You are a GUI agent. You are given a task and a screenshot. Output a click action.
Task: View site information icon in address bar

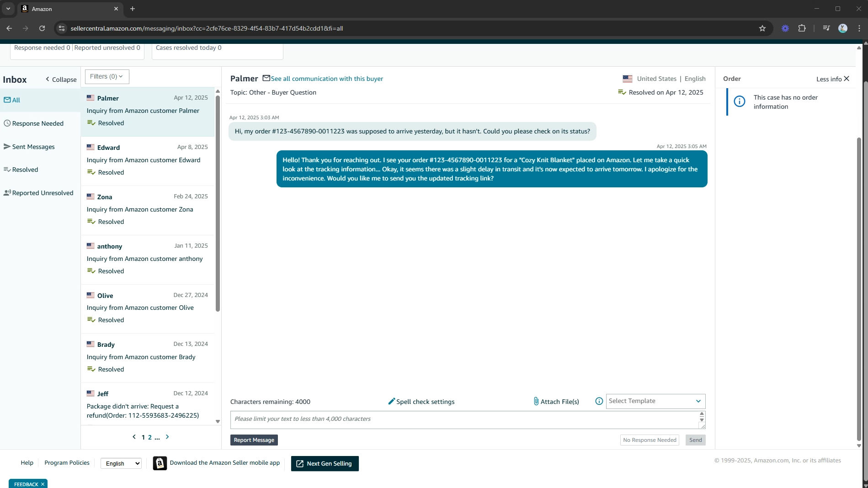pos(62,28)
